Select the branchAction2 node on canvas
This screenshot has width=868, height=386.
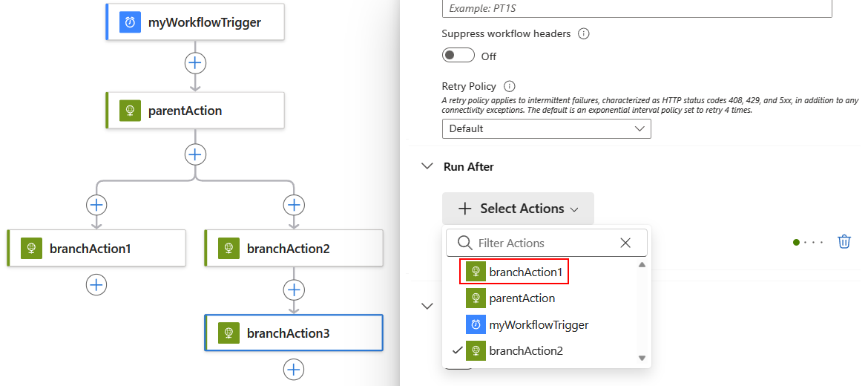pyautogui.click(x=294, y=249)
